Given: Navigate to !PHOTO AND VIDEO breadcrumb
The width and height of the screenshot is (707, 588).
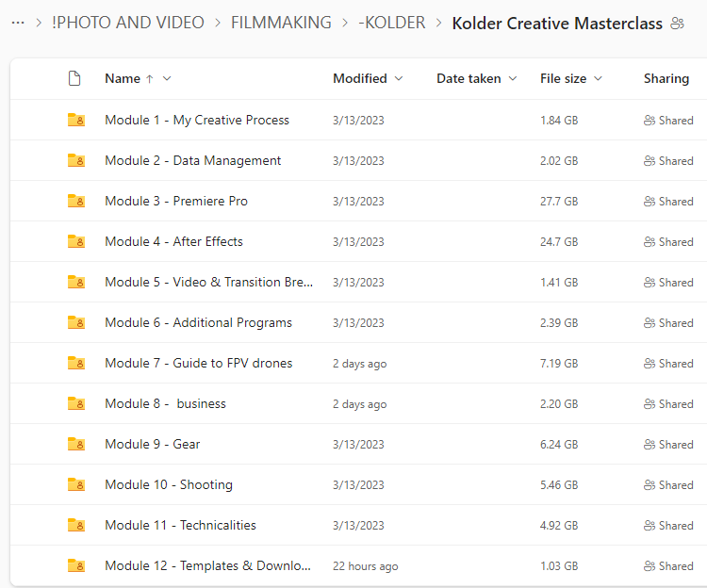Looking at the screenshot, I should (x=128, y=23).
